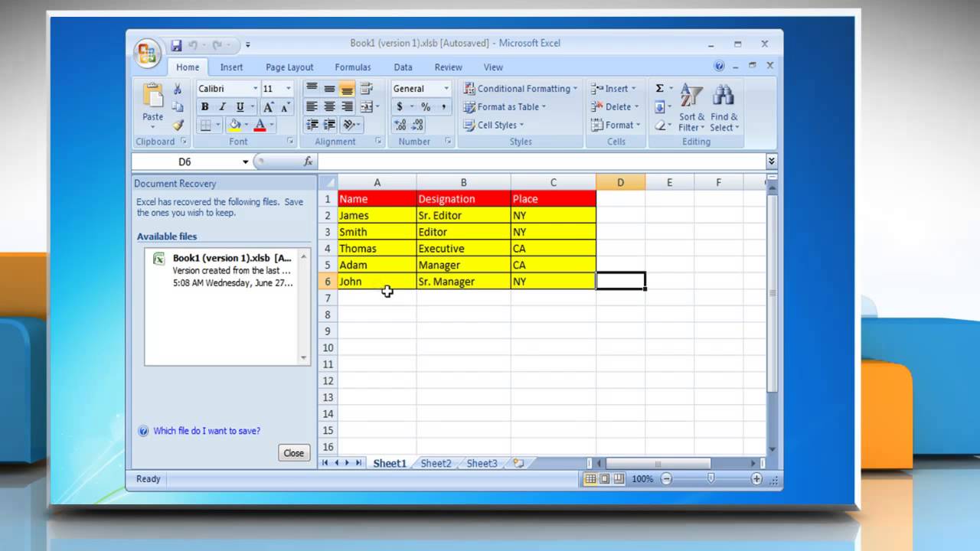980x551 pixels.
Task: Apply fill color bucket
Action: [x=234, y=125]
